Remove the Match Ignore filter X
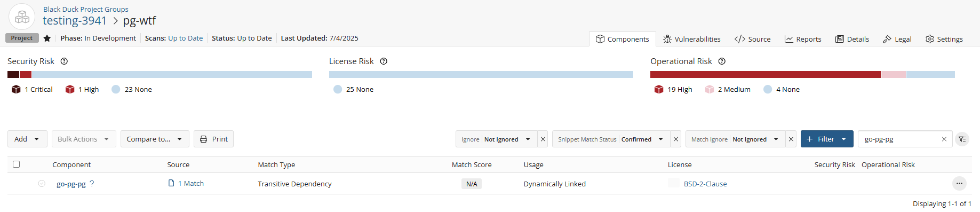980x212 pixels. pos(791,139)
